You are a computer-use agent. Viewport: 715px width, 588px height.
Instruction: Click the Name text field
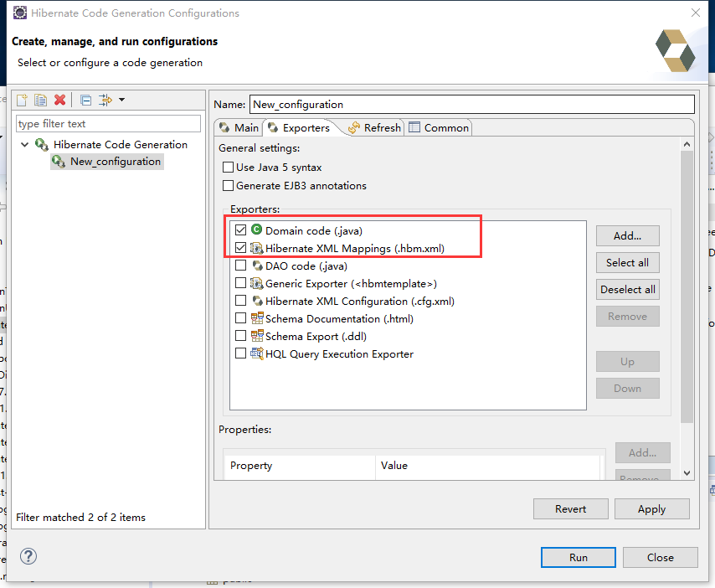coord(471,105)
